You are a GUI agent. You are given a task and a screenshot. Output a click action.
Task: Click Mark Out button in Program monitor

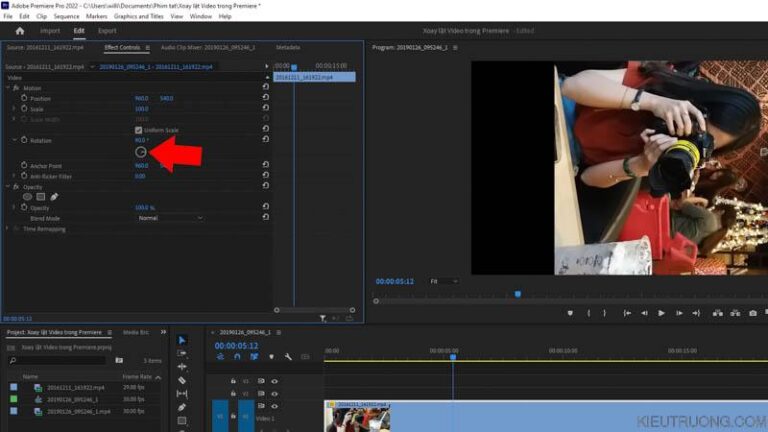pos(604,313)
